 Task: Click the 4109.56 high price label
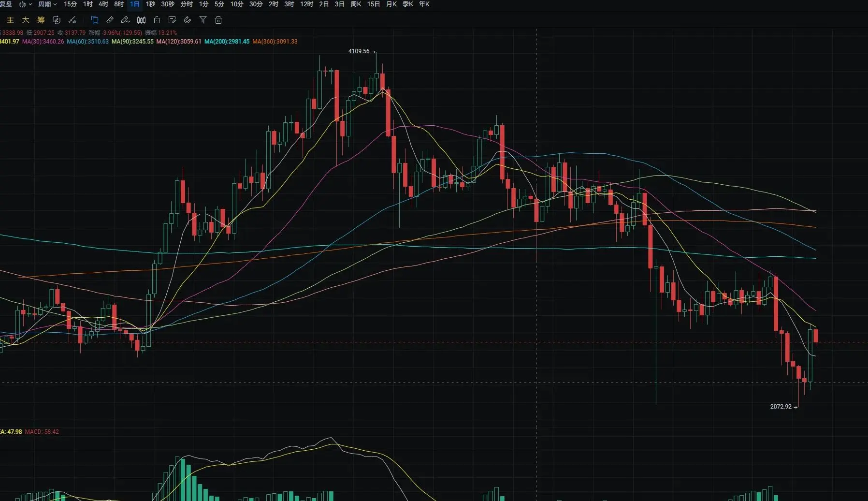pyautogui.click(x=359, y=51)
